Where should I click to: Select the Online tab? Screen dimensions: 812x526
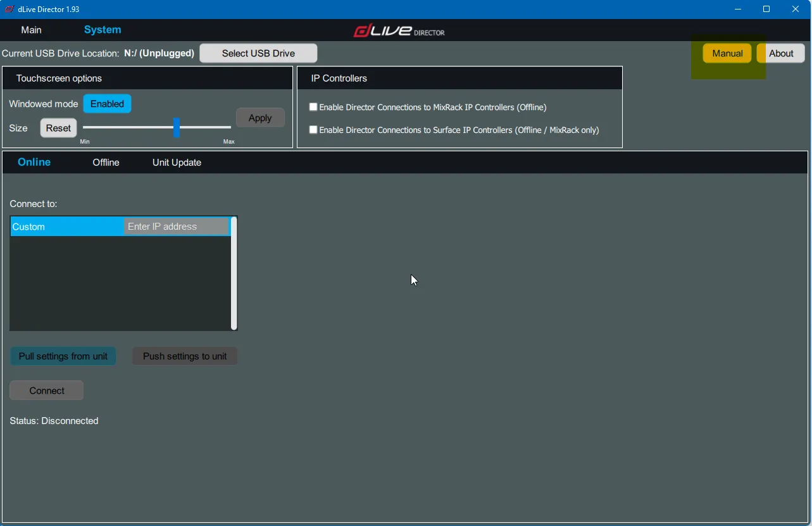tap(34, 162)
